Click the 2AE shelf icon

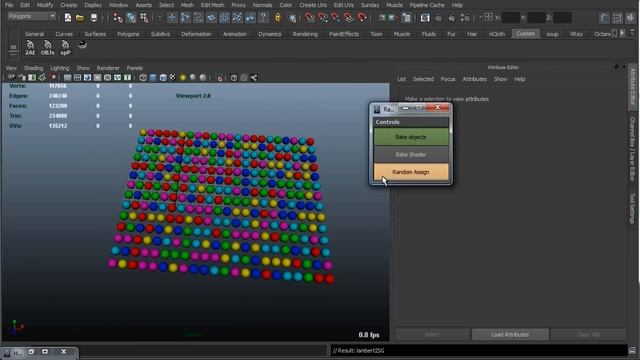coord(30,48)
